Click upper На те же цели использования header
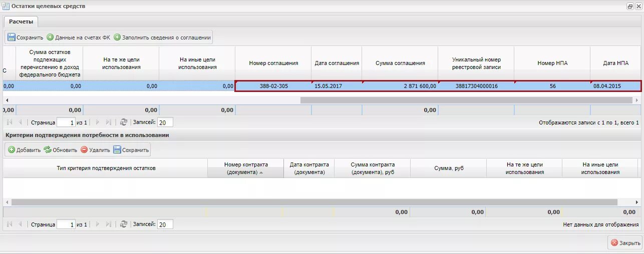The width and height of the screenshot is (644, 254). click(121, 63)
